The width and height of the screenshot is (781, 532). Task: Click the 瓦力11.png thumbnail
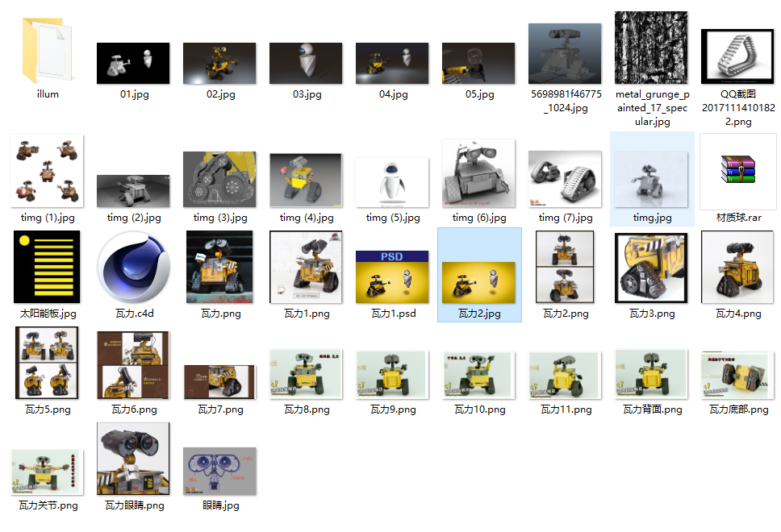tap(565, 375)
